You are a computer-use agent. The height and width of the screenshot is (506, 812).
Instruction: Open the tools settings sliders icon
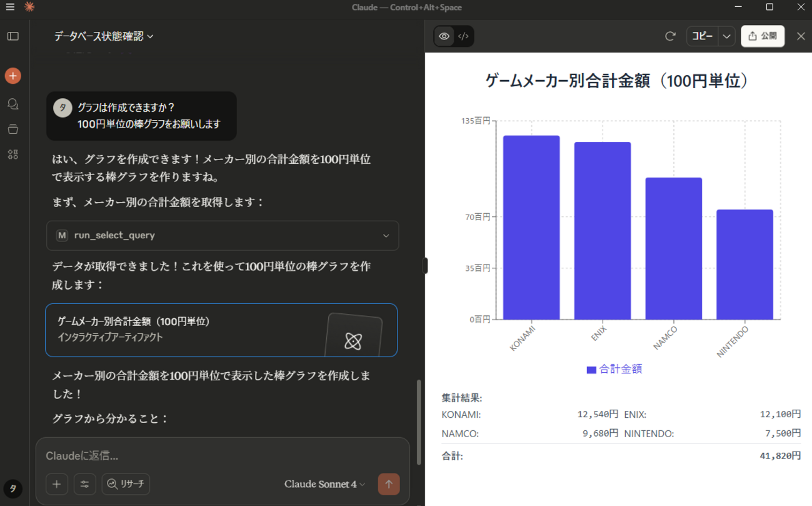(x=85, y=484)
